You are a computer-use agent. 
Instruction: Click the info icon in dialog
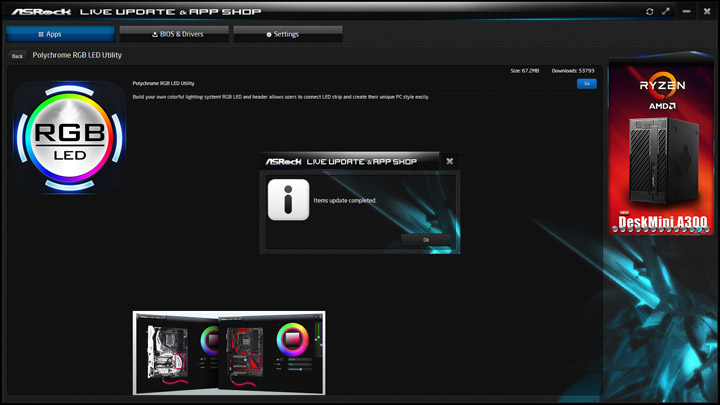click(x=288, y=200)
